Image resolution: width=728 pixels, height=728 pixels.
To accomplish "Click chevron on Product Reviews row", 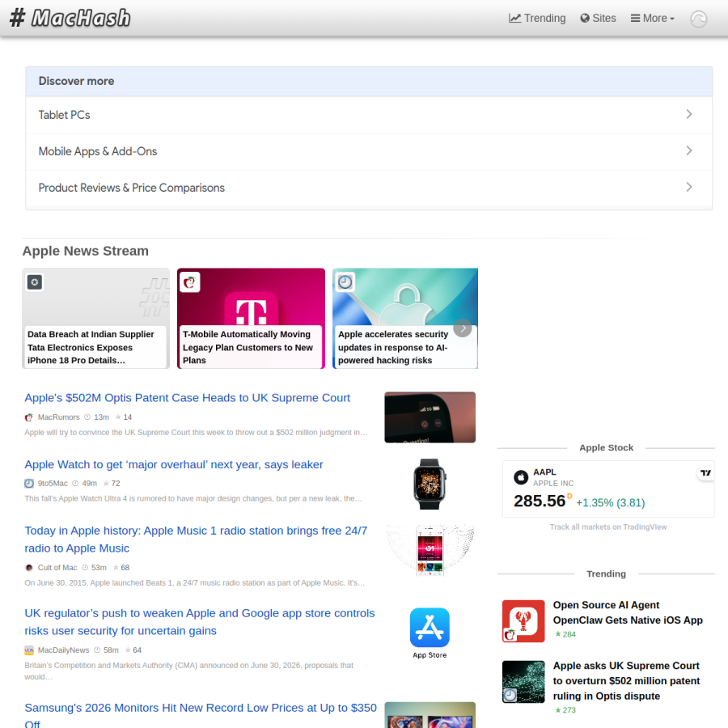I will click(x=689, y=187).
